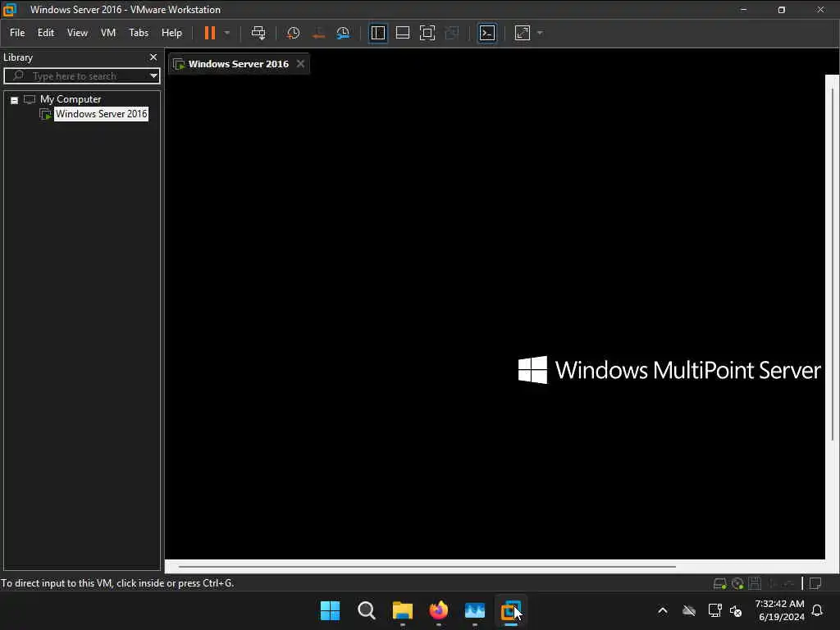Image resolution: width=840 pixels, height=630 pixels.
Task: Open the snapshot manager wrench-clock icon
Action: (x=343, y=33)
